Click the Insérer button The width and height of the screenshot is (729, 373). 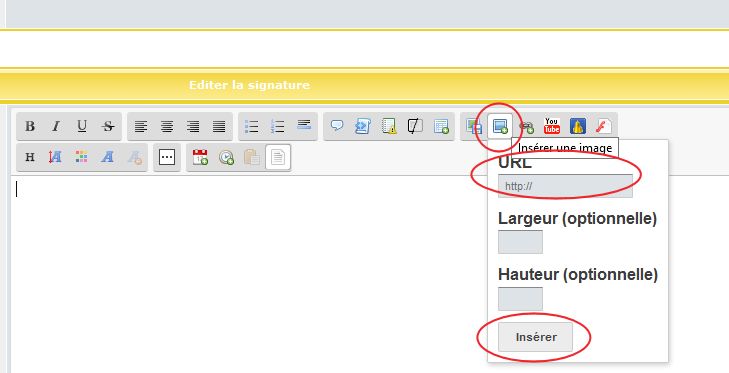tap(536, 337)
